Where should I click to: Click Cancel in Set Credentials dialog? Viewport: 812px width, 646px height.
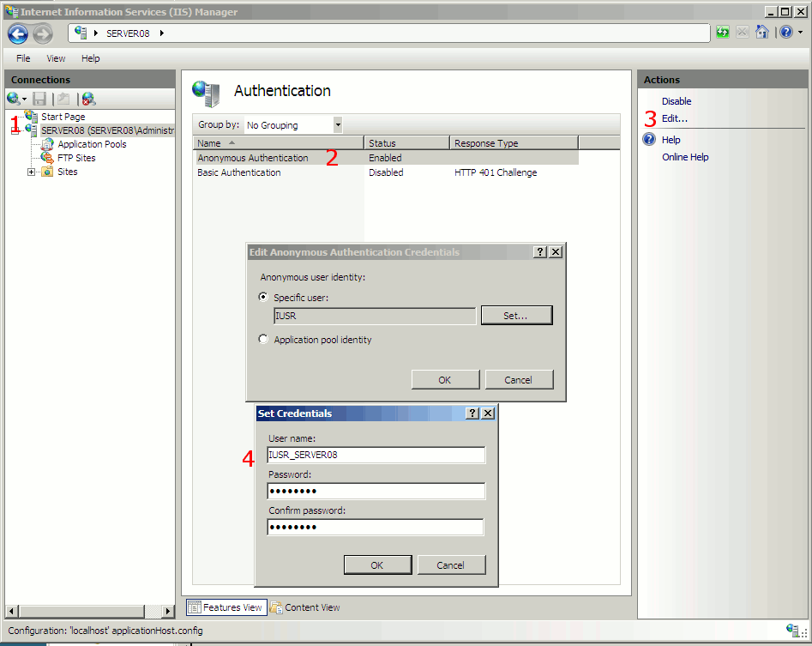[451, 564]
